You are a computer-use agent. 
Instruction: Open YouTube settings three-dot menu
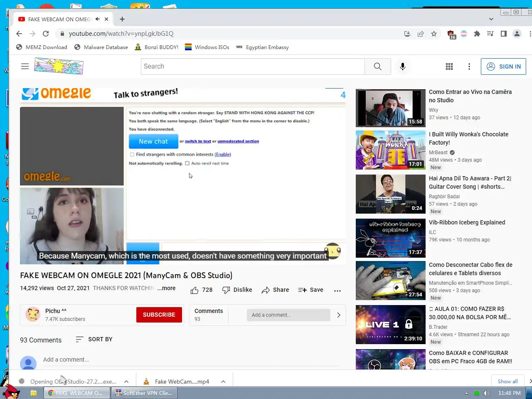pos(469,66)
